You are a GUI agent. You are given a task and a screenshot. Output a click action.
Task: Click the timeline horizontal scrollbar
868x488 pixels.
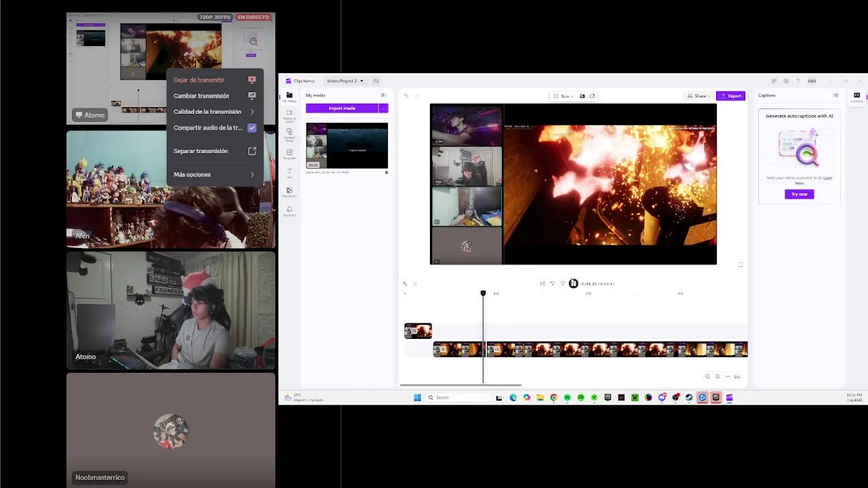[x=460, y=385]
